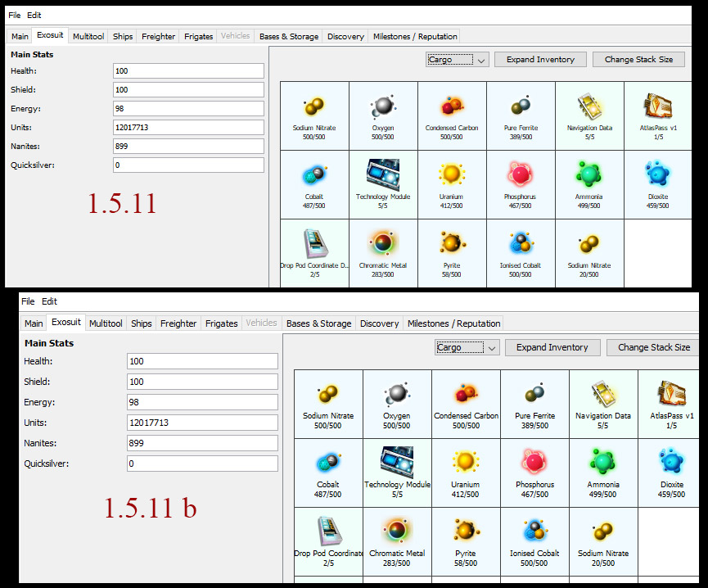
Task: Open Discovery tab in bottom window
Action: click(x=379, y=323)
